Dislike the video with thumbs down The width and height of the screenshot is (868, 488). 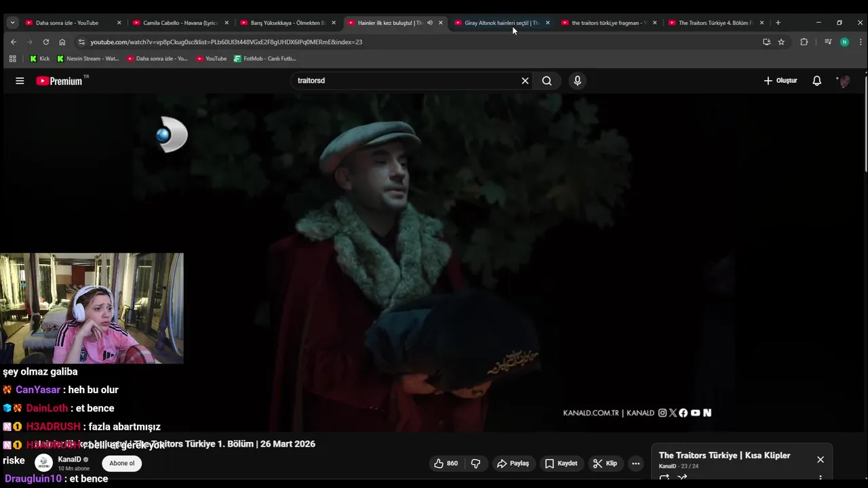click(475, 464)
